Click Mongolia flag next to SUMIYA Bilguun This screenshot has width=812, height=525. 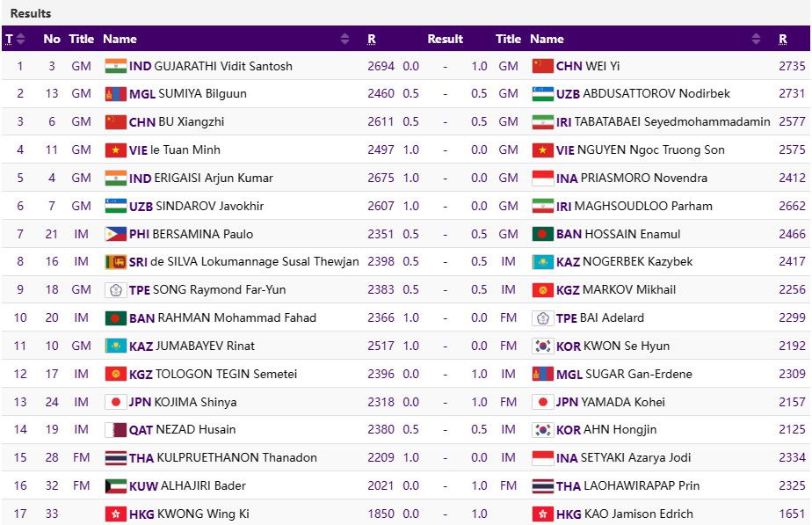(x=115, y=94)
